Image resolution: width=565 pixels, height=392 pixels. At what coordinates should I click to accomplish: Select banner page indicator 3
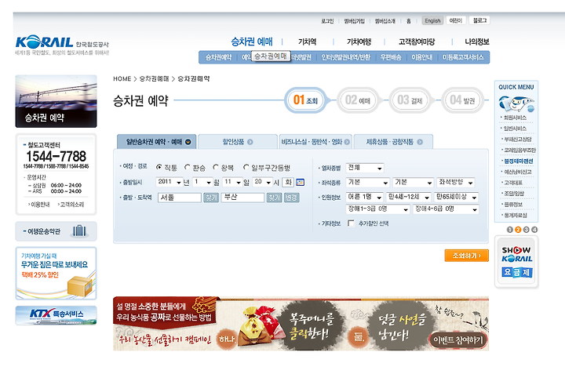tap(526, 230)
